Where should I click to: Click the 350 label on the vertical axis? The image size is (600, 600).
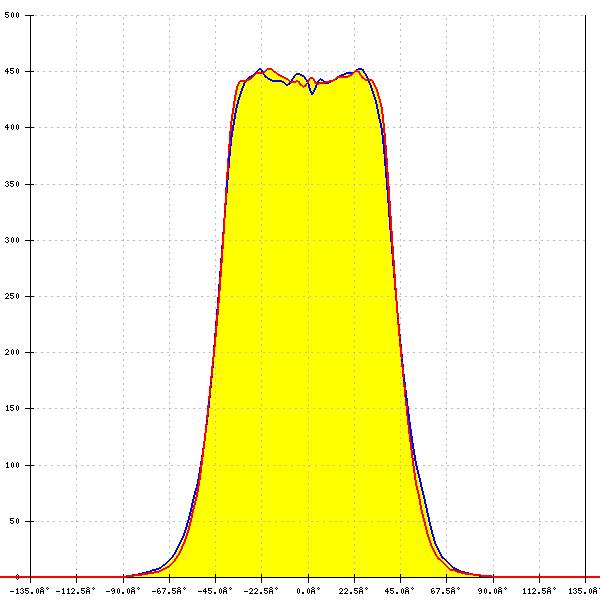click(x=13, y=184)
